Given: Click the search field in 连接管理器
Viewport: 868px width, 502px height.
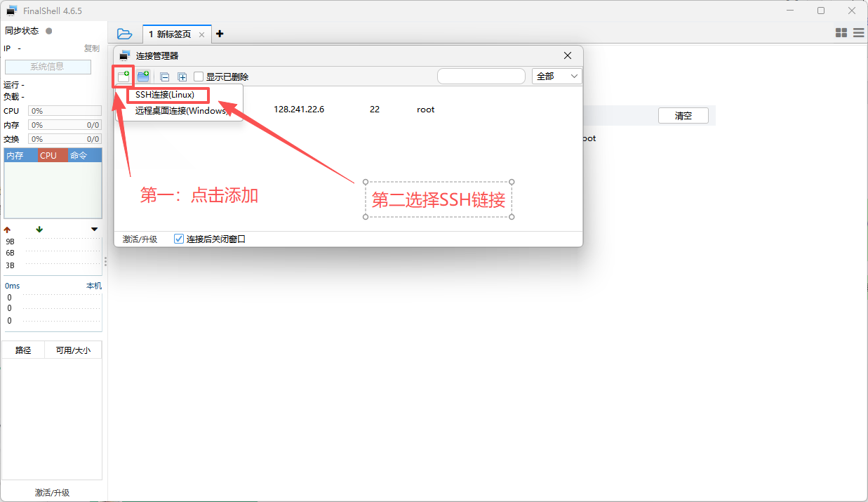Looking at the screenshot, I should (481, 76).
